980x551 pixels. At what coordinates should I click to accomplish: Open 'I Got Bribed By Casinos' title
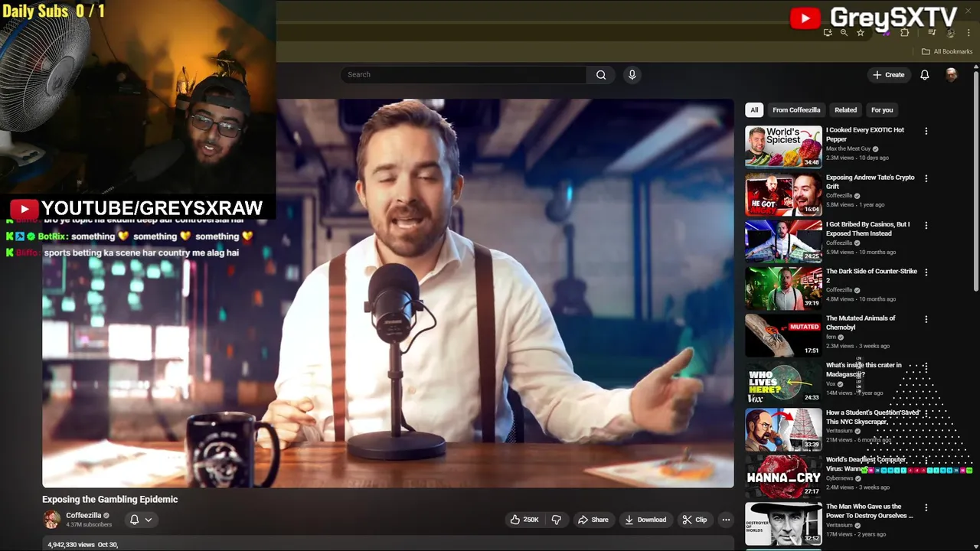point(868,229)
